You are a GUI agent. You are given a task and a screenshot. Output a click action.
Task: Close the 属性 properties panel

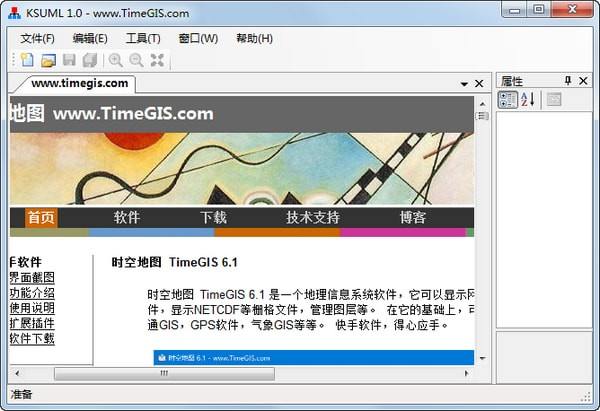[x=583, y=81]
